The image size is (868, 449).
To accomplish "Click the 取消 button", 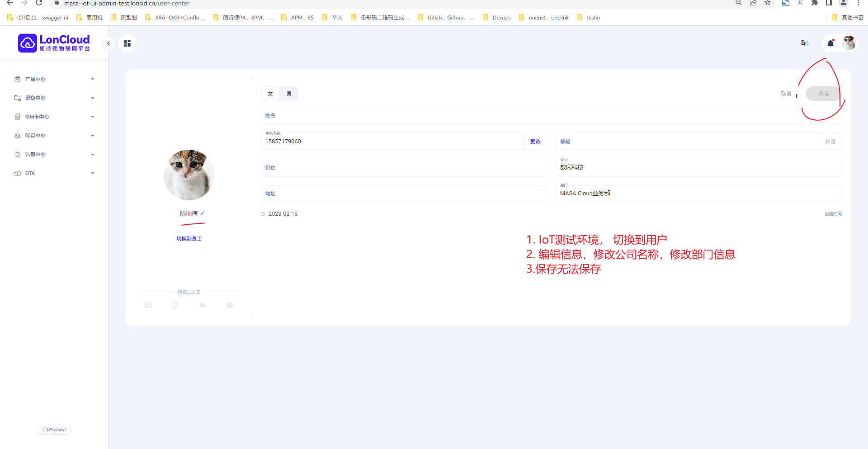I will tap(786, 94).
